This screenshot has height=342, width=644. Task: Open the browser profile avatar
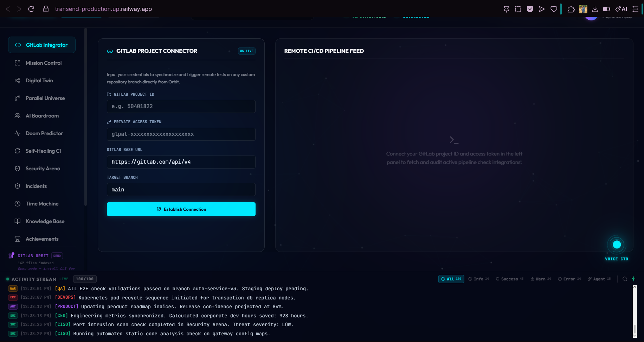click(583, 9)
